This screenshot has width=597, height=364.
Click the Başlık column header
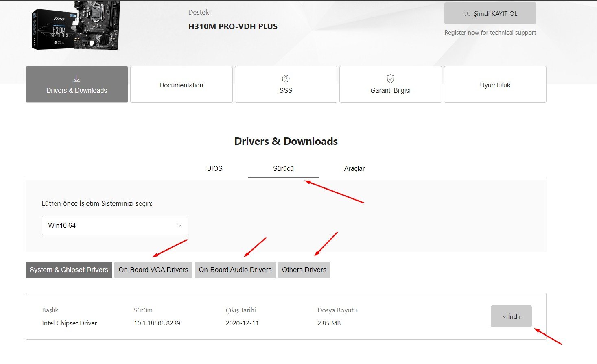point(50,310)
